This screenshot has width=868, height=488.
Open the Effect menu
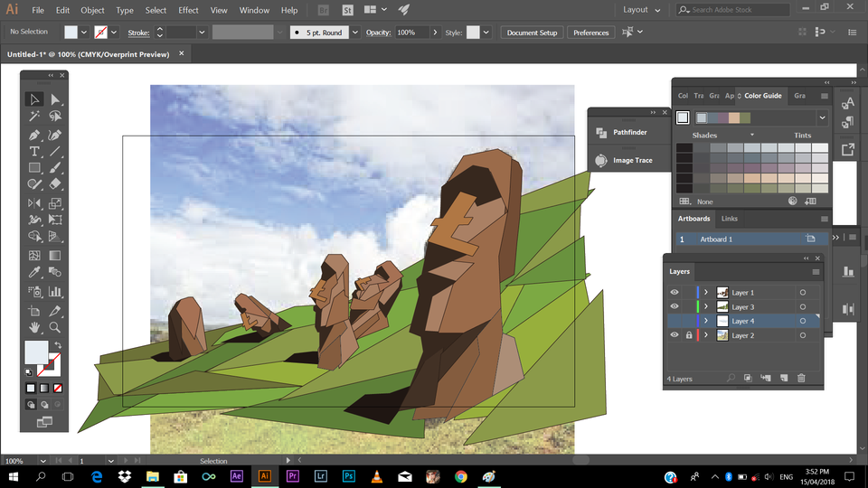(x=188, y=10)
